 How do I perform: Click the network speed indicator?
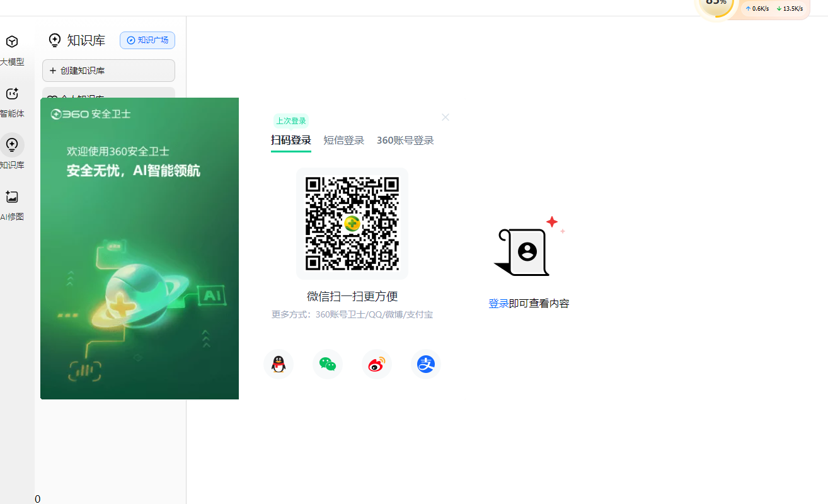coord(774,9)
